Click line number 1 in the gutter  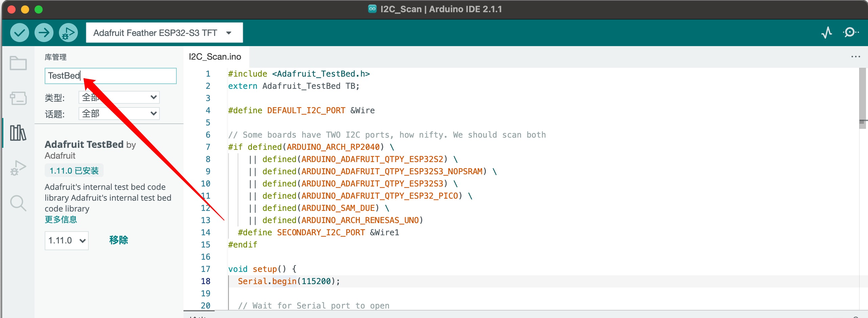pyautogui.click(x=208, y=74)
